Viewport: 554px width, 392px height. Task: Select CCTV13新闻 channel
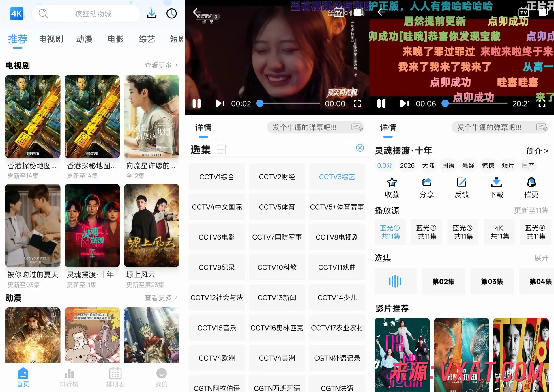[277, 298]
